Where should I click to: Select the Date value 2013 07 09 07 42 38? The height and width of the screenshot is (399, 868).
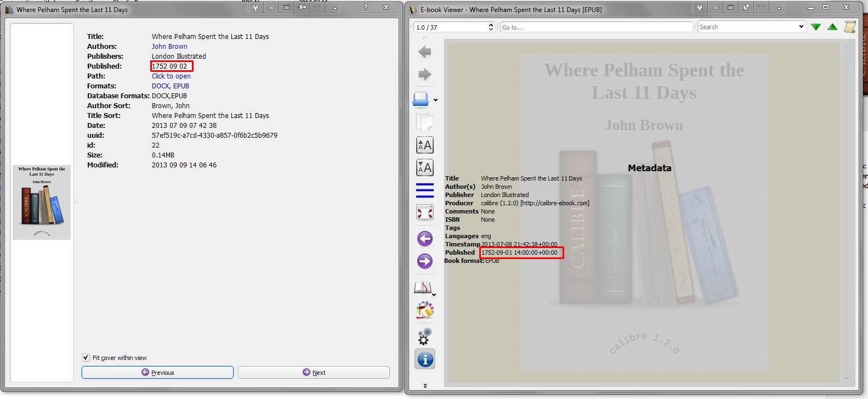coord(184,126)
